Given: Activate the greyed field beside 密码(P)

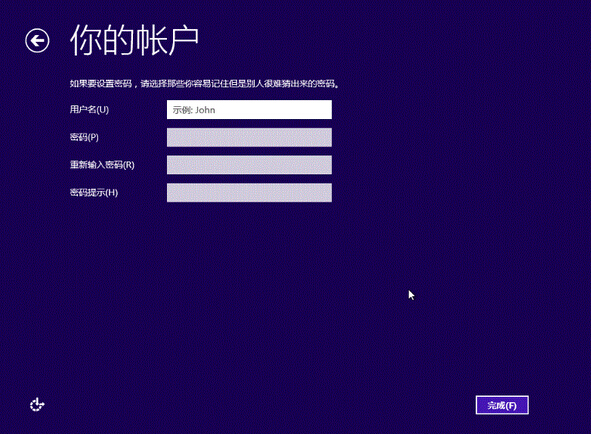Looking at the screenshot, I should point(249,137).
